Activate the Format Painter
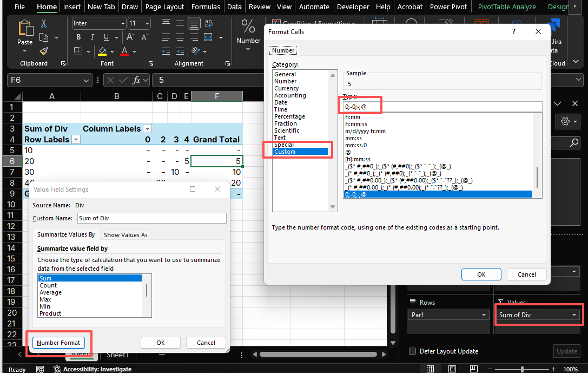 point(44,51)
